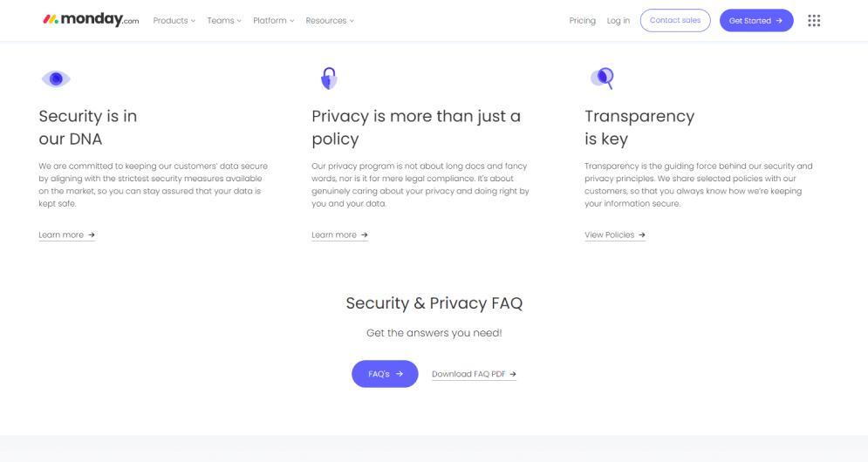
Task: Click the purple FAQ's button
Action: point(385,374)
